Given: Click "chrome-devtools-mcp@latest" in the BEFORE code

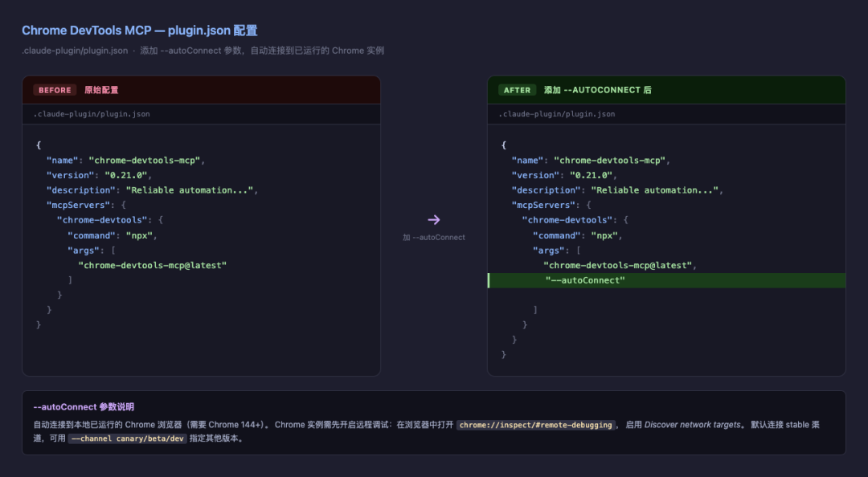Looking at the screenshot, I should 152,266.
